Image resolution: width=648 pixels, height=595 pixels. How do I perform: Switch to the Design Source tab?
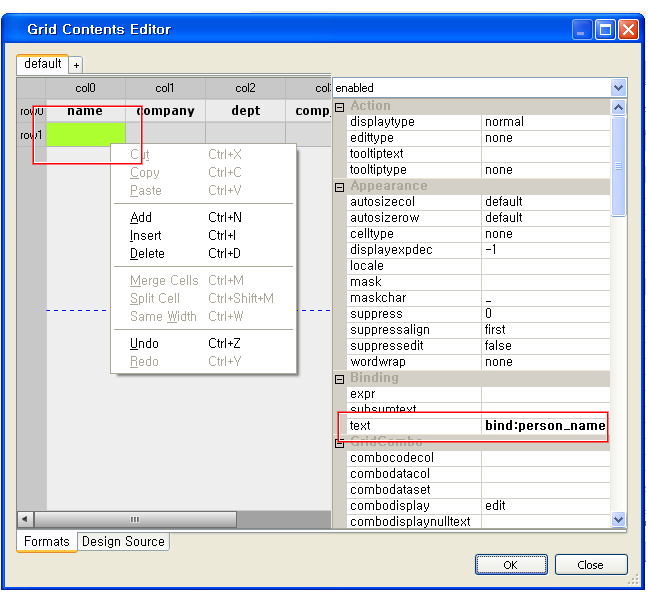(x=123, y=541)
